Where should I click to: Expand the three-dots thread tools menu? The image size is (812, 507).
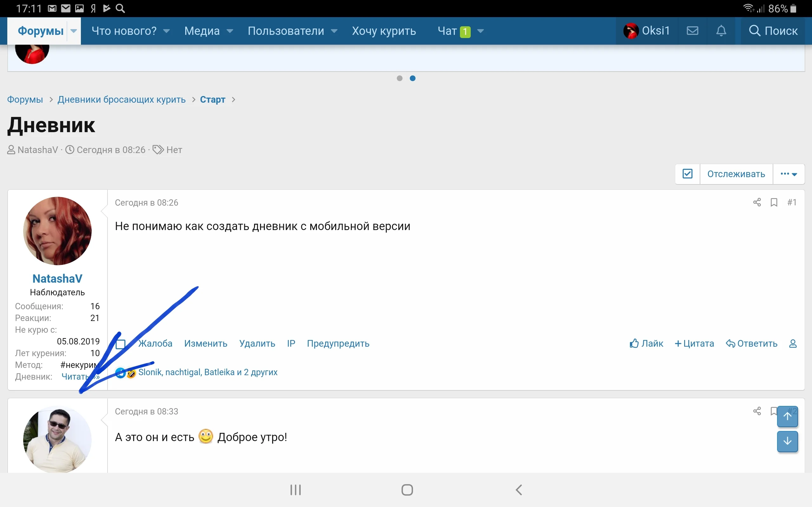788,174
